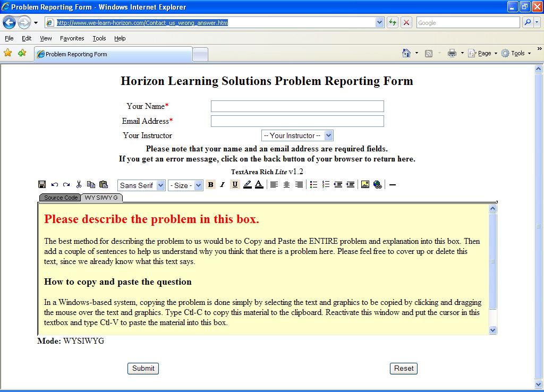Expand the Print dropdown arrow

pyautogui.click(x=462, y=53)
